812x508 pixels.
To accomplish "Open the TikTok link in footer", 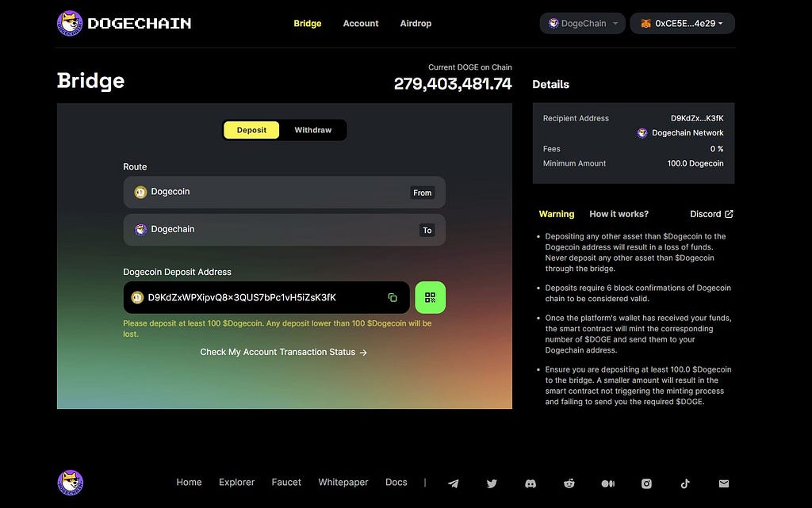I will point(685,483).
